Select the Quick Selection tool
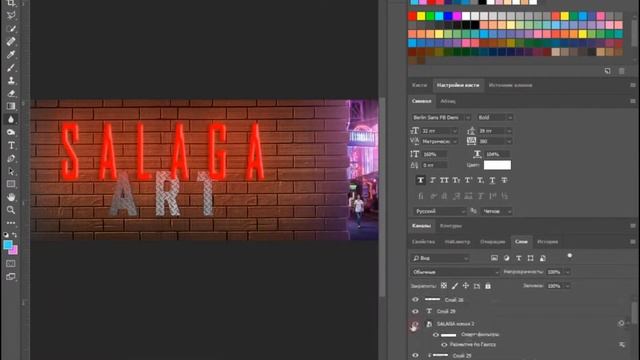Screen dimensions: 640x360 point(11,28)
